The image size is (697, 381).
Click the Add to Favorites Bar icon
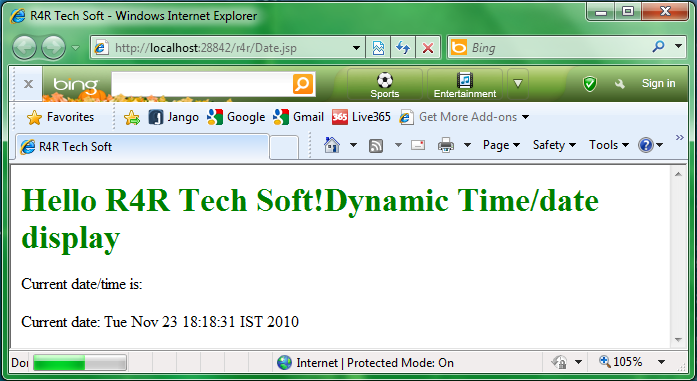pyautogui.click(x=132, y=117)
